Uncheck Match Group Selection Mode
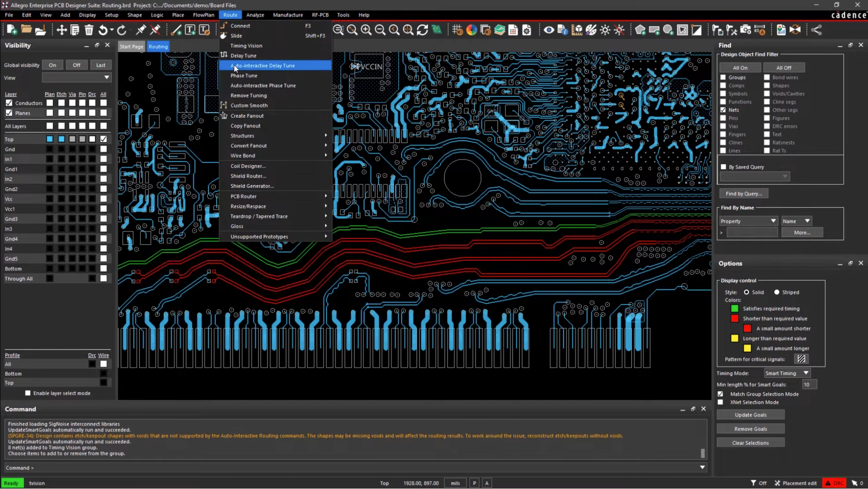Image resolution: width=868 pixels, height=489 pixels. (720, 394)
